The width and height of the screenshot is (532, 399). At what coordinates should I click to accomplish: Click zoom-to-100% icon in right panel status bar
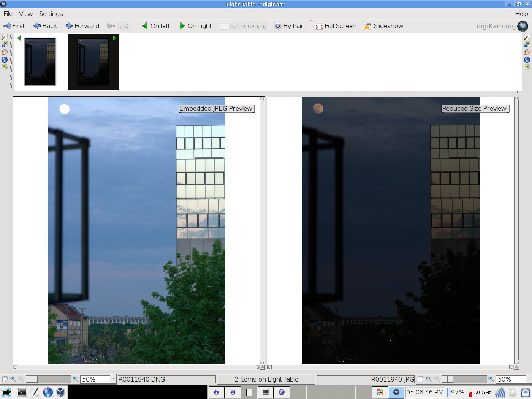point(429,379)
